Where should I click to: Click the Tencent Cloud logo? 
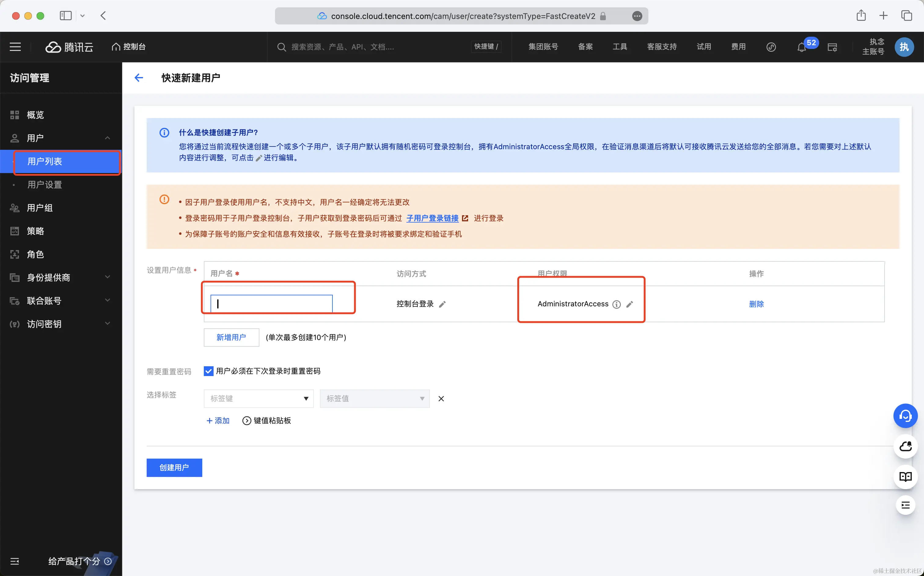[x=69, y=47]
